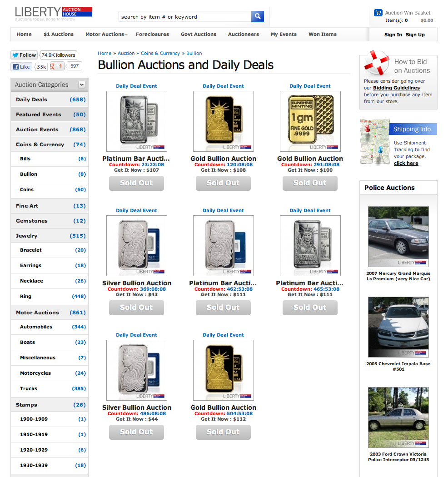Click Sold Out under $112 Gold Bullion
This screenshot has width=448, height=477.
(x=223, y=432)
